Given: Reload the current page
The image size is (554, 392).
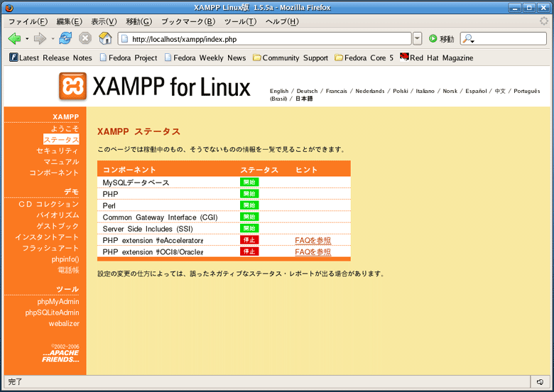Looking at the screenshot, I should 65,38.
